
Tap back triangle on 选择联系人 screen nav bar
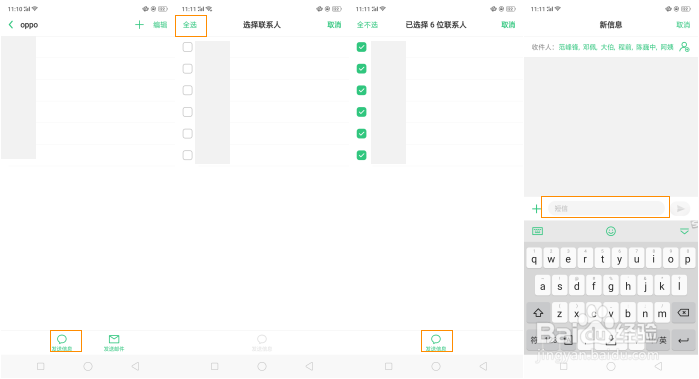pyautogui.click(x=309, y=366)
